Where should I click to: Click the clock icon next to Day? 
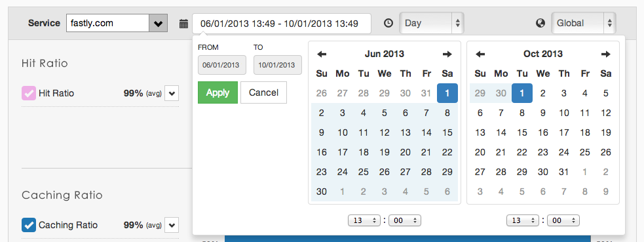(388, 24)
